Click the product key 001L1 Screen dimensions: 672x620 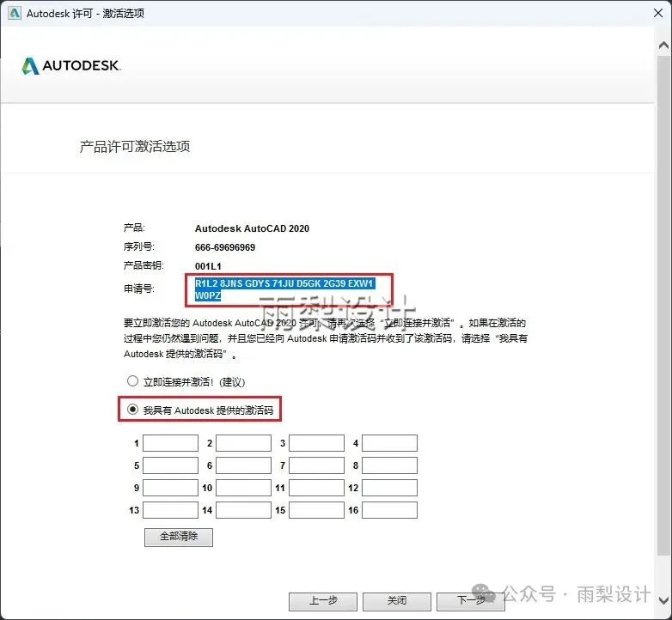click(x=208, y=266)
